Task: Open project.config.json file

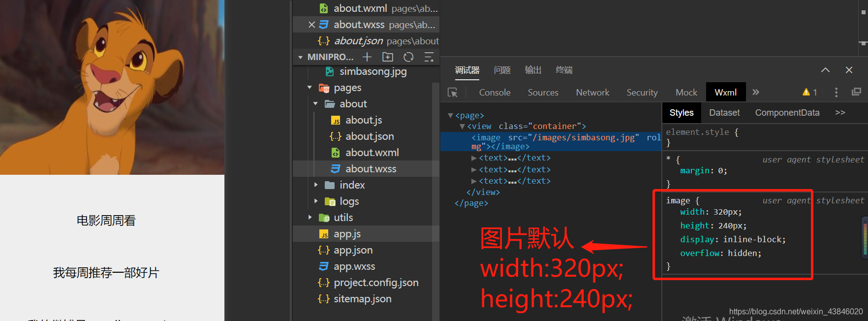Action: coord(376,283)
